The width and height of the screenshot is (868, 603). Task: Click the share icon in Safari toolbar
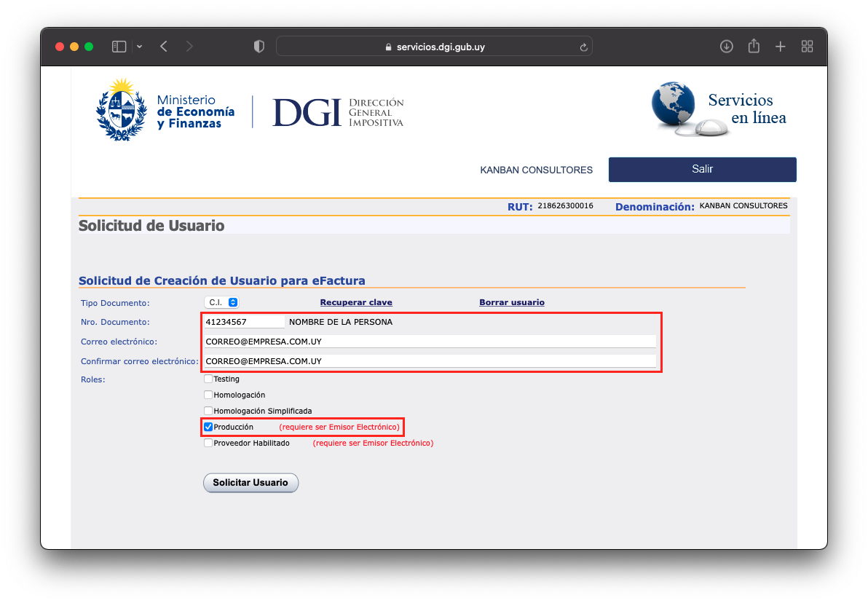pos(753,46)
